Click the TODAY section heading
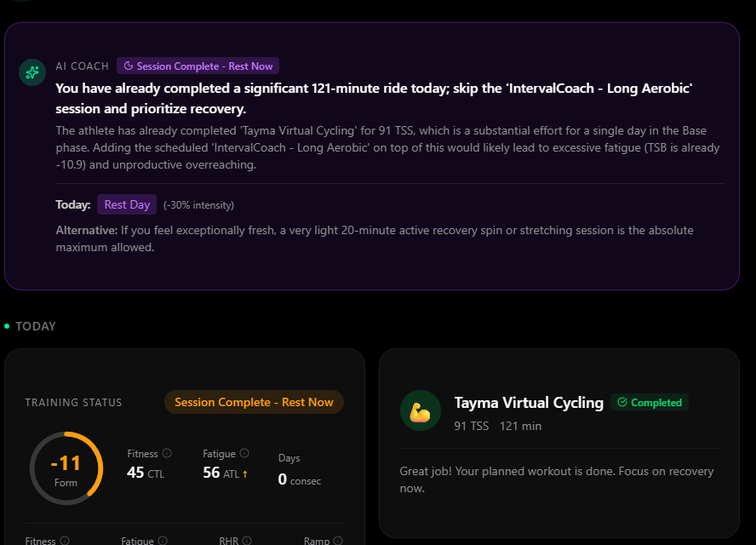Screen dimensions: 756x545 36,326
